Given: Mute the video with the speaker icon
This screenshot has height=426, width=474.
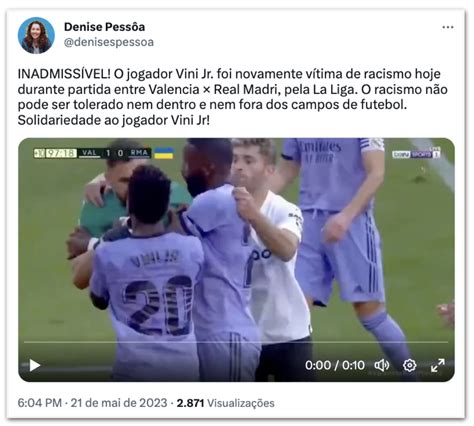Looking at the screenshot, I should (x=382, y=366).
